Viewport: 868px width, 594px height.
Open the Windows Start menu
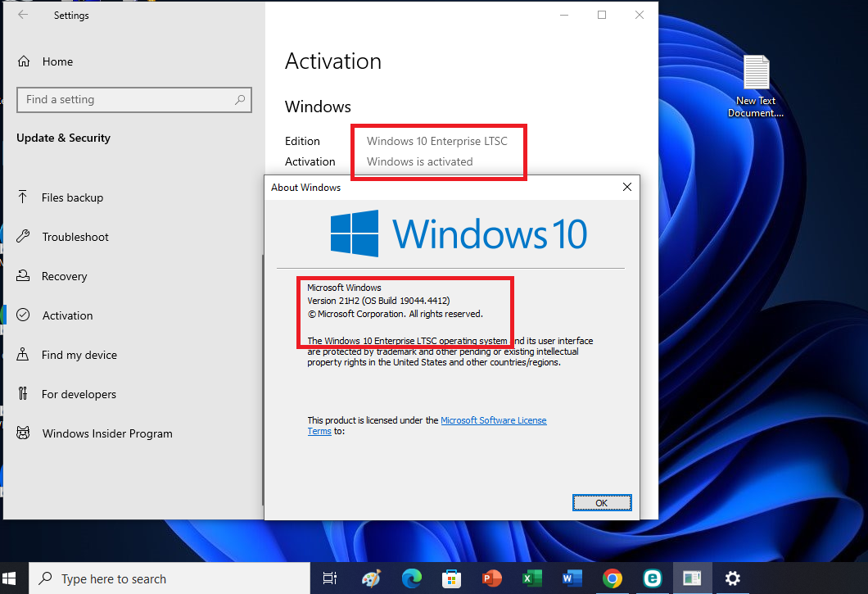tap(9, 578)
